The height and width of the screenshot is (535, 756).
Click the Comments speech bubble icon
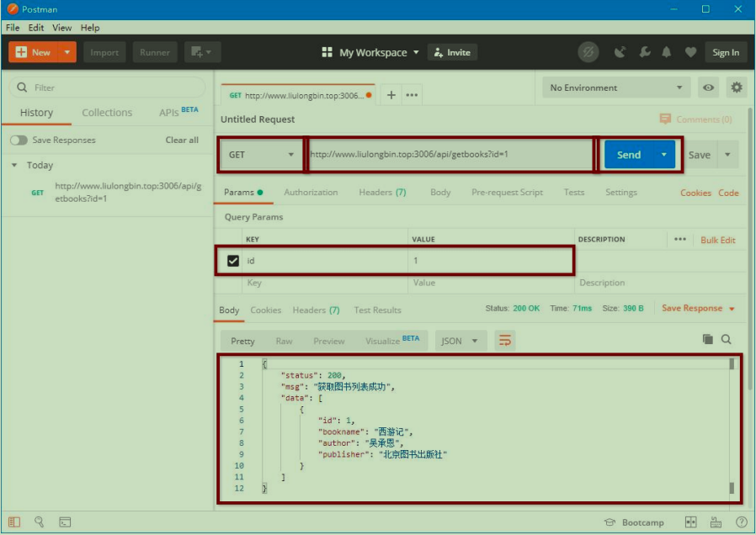[x=665, y=119]
